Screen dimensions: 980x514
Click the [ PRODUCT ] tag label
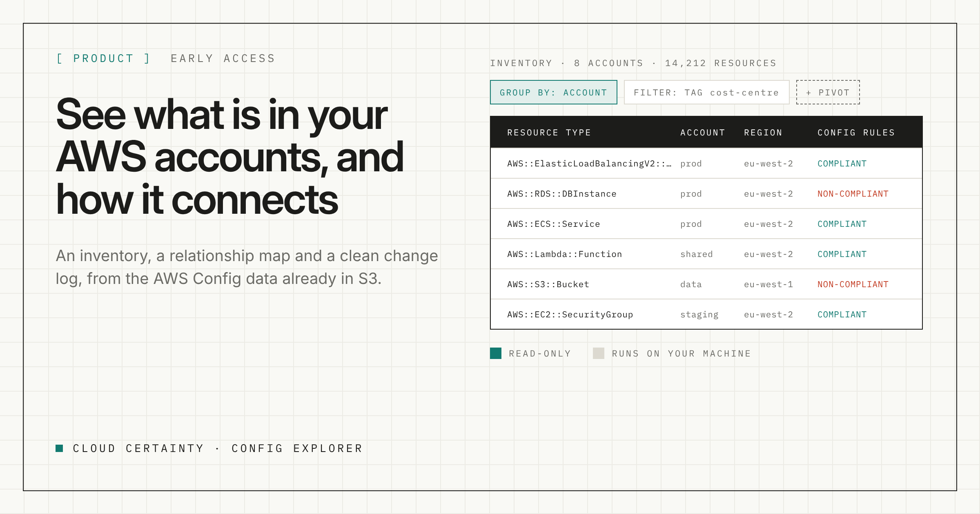tap(103, 58)
